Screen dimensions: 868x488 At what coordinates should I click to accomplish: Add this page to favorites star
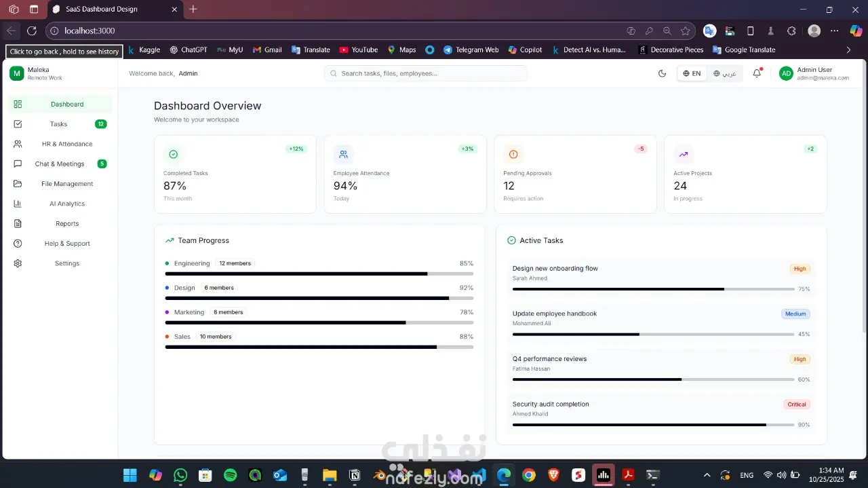[x=685, y=31]
